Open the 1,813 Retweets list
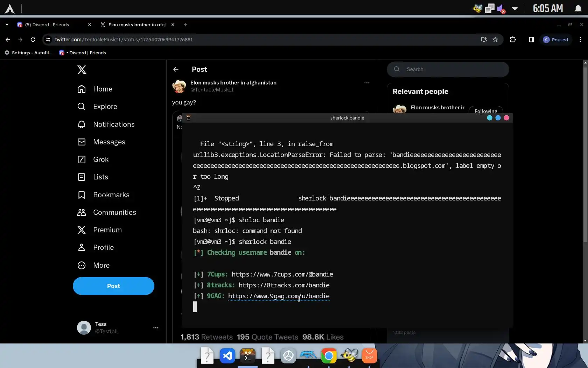 pos(206,337)
